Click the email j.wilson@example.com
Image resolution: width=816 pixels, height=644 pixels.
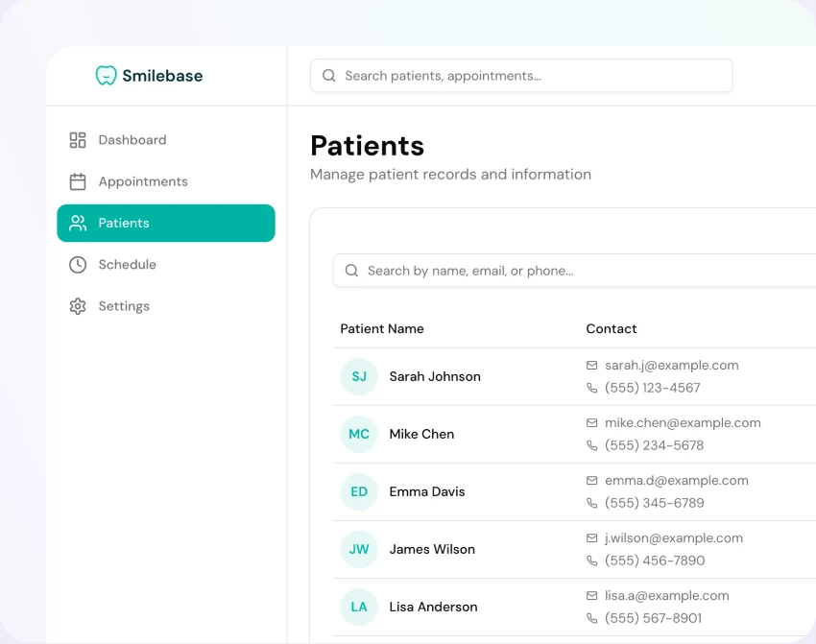click(x=673, y=537)
